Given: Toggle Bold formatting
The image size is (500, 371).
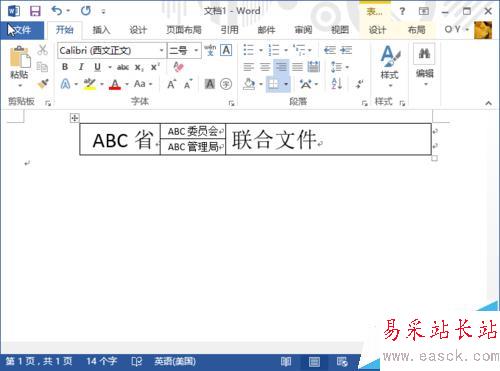Looking at the screenshot, I should [x=65, y=67].
